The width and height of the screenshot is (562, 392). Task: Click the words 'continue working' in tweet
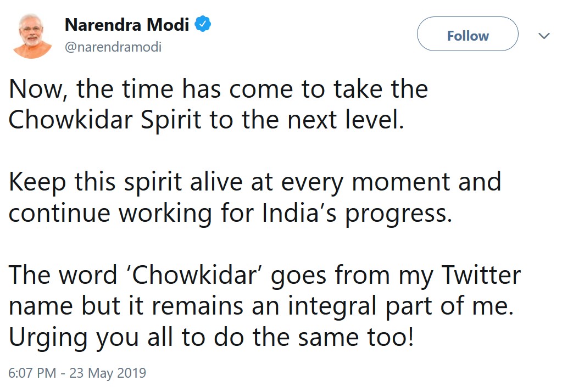[110, 213]
